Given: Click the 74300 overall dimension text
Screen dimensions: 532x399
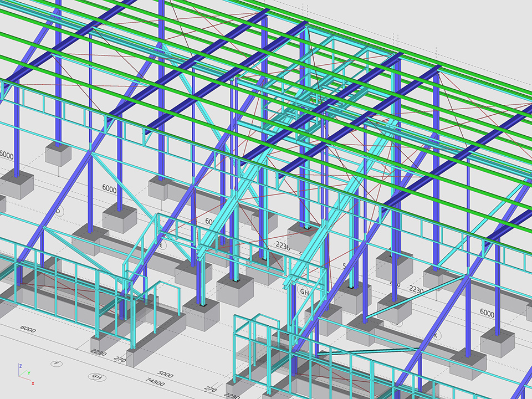Looking at the screenshot, I should click(x=154, y=383).
